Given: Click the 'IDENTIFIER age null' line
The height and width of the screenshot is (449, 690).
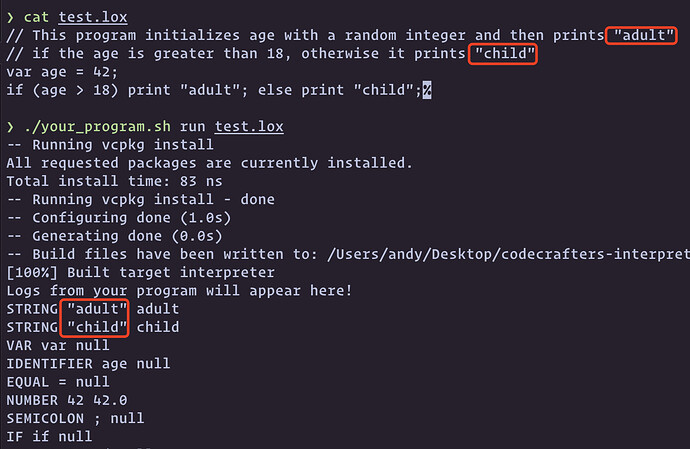Looking at the screenshot, I should point(88,364).
